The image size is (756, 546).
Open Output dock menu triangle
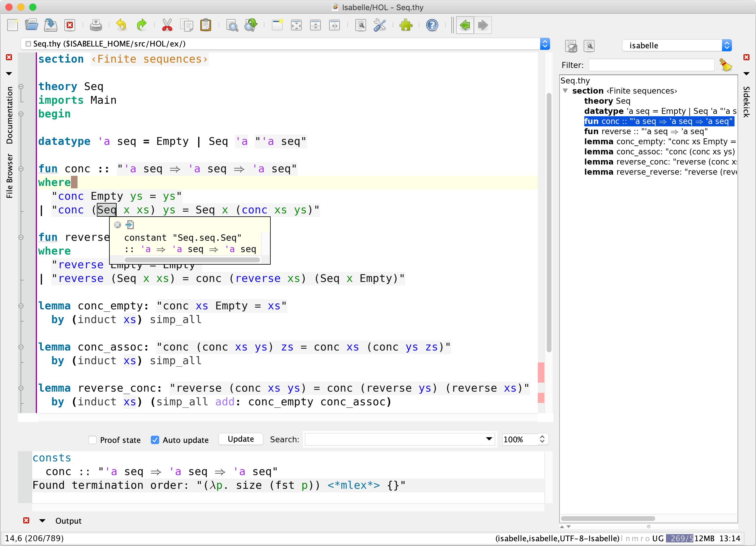(42, 520)
